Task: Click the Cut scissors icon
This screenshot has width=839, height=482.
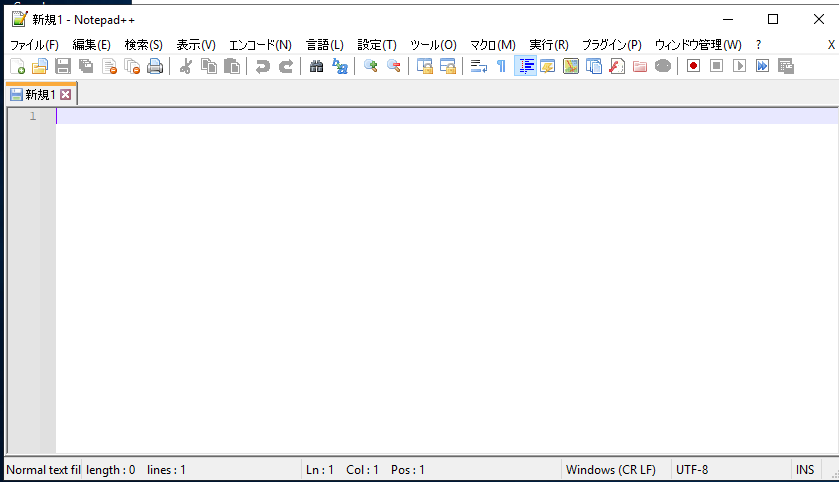Action: (x=186, y=66)
